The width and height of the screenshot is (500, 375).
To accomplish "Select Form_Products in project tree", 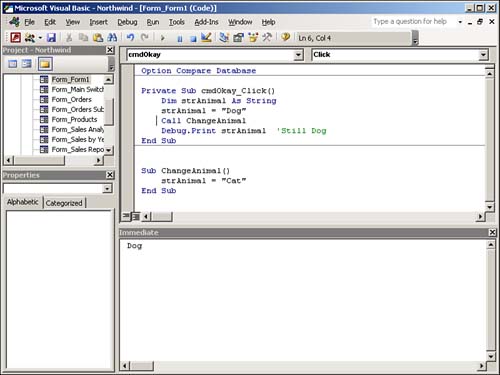I will click(74, 120).
